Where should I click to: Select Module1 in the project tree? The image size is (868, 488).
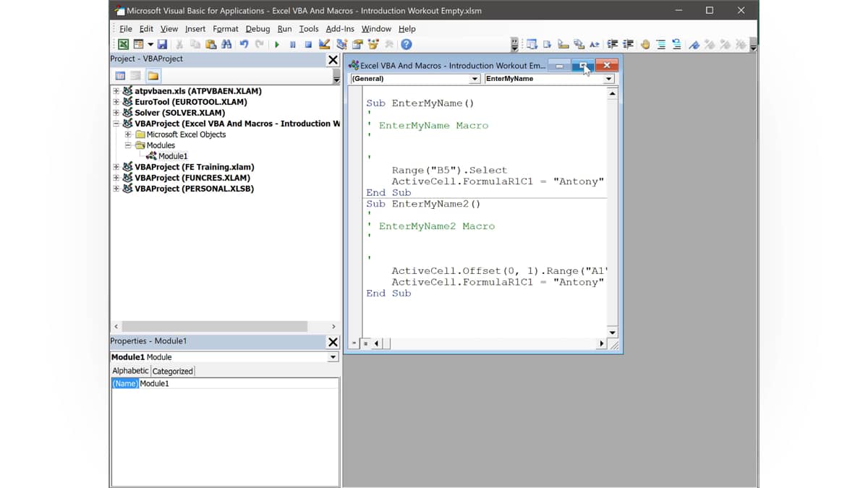coord(173,156)
